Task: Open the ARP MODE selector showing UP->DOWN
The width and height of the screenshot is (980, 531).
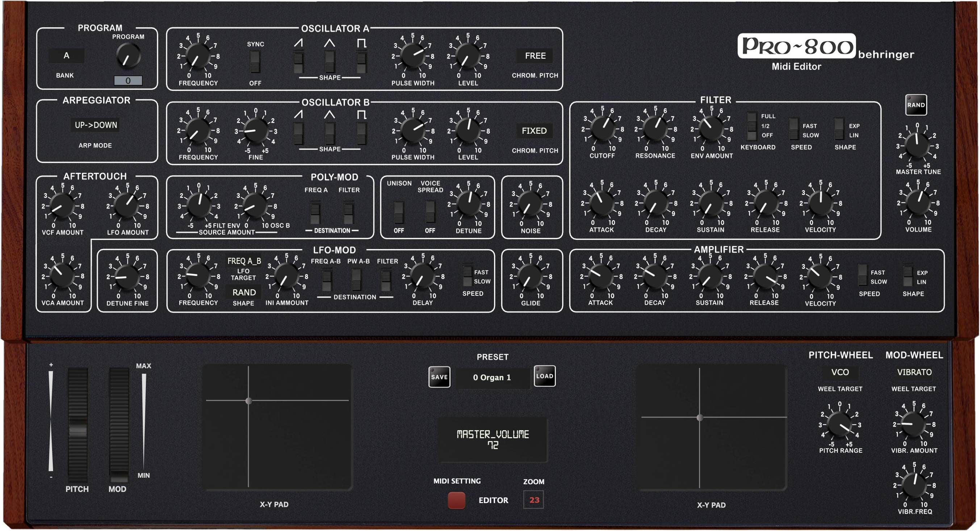Action: (x=96, y=125)
